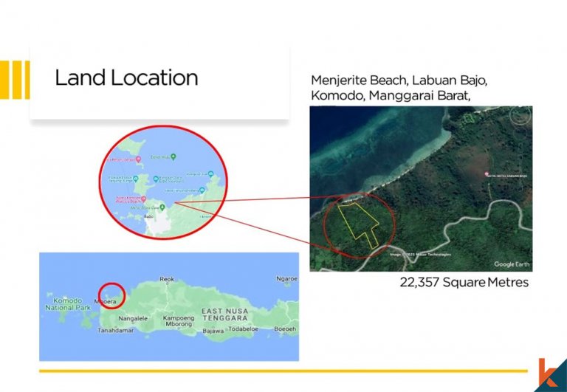Click the yellow land plot outline
This screenshot has height=392, width=567.
358,221
